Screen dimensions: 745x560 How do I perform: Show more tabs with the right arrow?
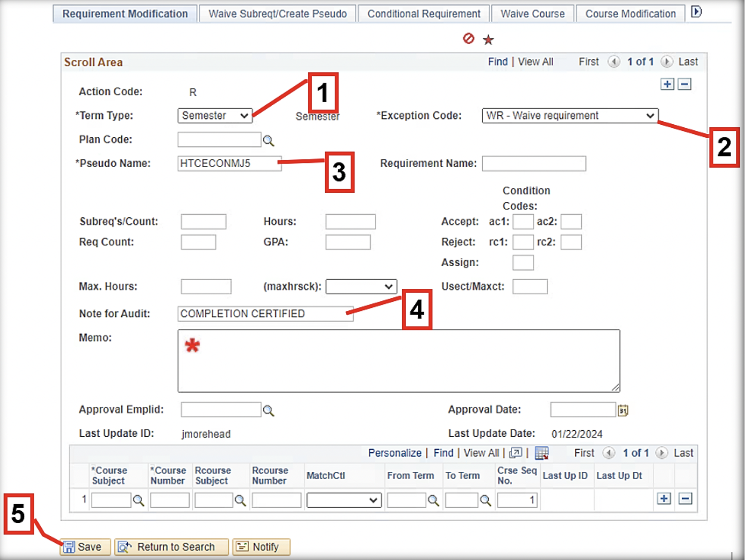pyautogui.click(x=696, y=12)
